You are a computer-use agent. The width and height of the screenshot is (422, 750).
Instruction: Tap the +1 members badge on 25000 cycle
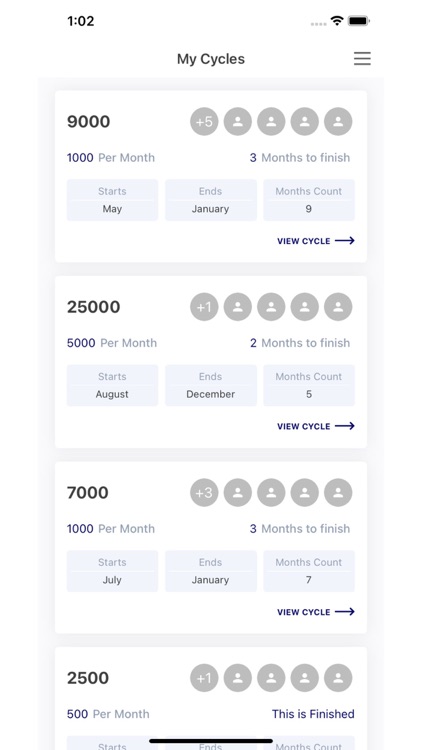pos(204,307)
